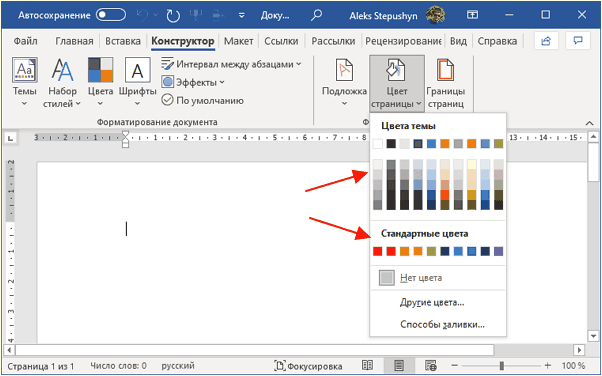Open Page Borders (Границы страниц)
Image resolution: width=602 pixels, height=376 pixels.
(x=445, y=83)
